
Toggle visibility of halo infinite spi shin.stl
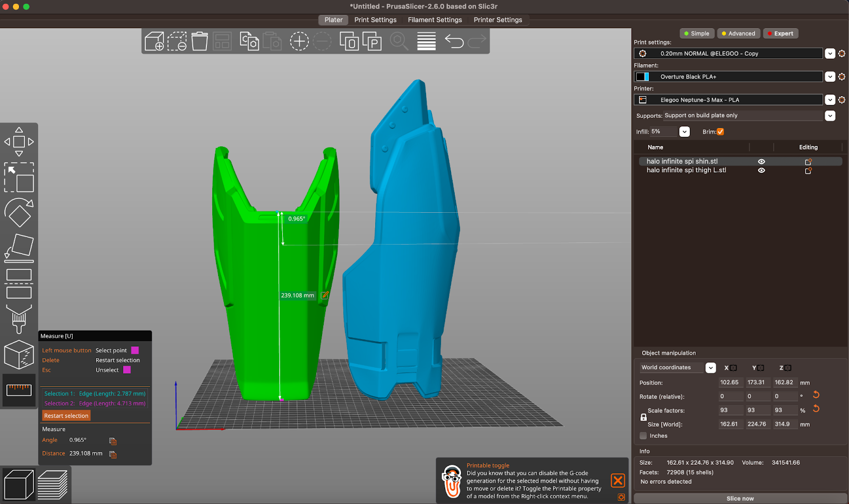(x=761, y=161)
